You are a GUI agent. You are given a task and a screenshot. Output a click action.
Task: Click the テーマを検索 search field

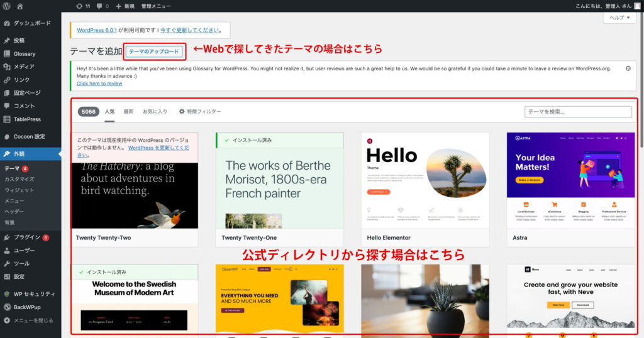[577, 112]
